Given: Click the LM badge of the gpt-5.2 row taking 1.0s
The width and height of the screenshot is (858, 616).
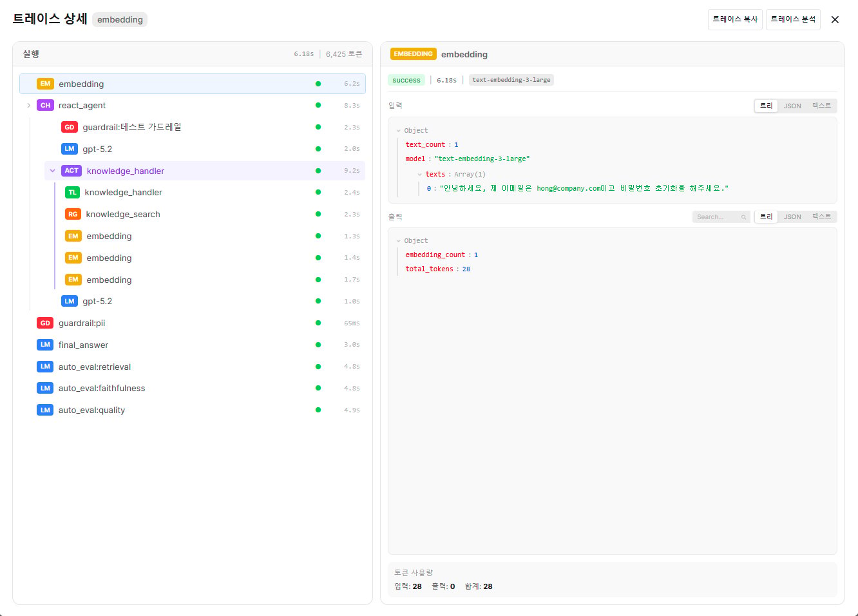Looking at the screenshot, I should (x=70, y=302).
